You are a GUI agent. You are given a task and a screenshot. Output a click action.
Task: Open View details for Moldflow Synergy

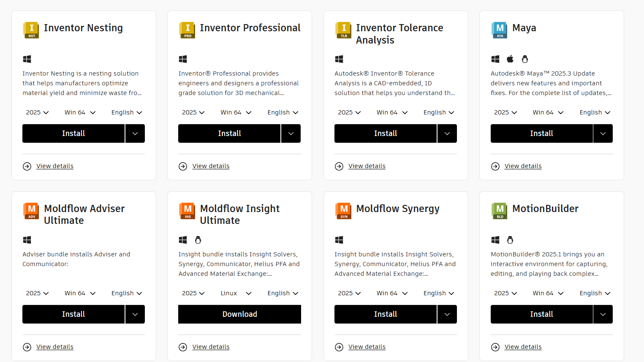(367, 347)
